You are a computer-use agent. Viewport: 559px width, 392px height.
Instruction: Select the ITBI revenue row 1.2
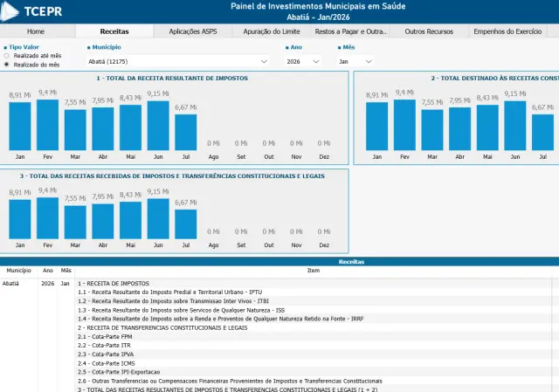(x=314, y=301)
